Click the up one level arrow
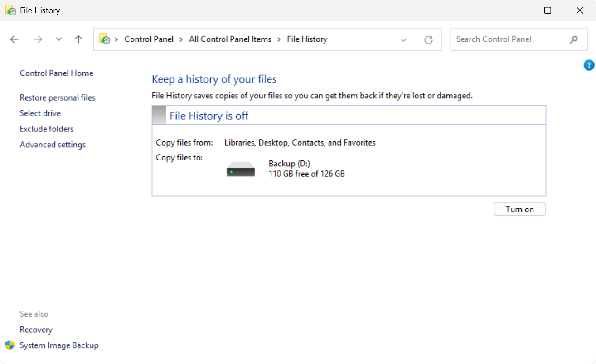Screen dimensions: 596x364 tap(78, 39)
